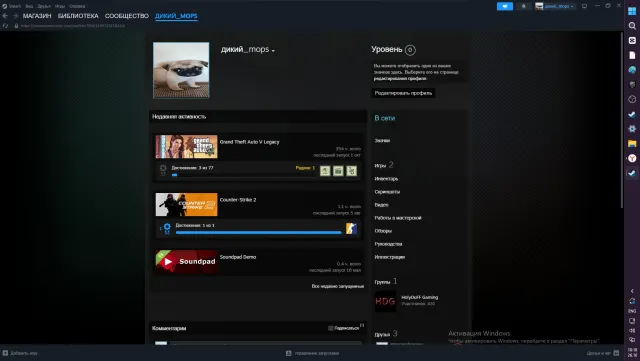The image size is (640, 361).
Task: Open the Soundpad Demo thumbnail
Action: 186,262
